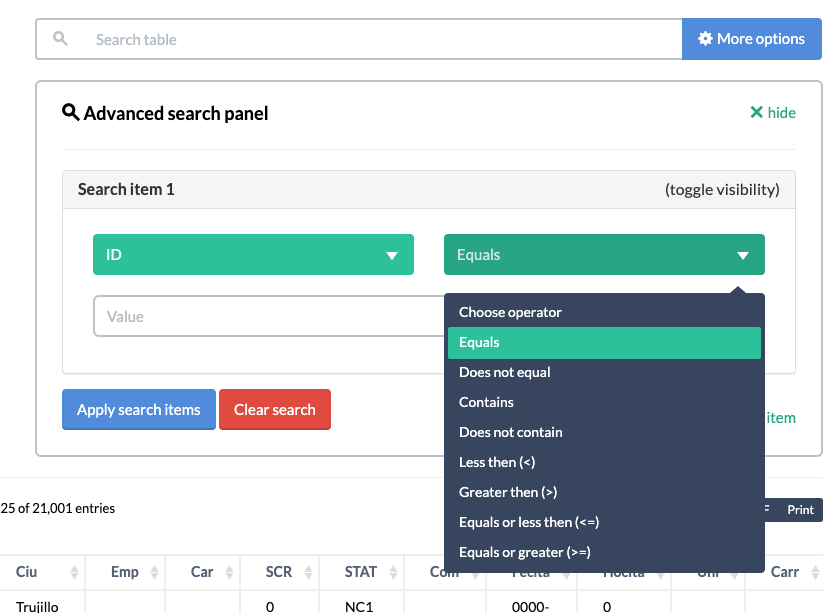Click the Print button

pyautogui.click(x=801, y=509)
